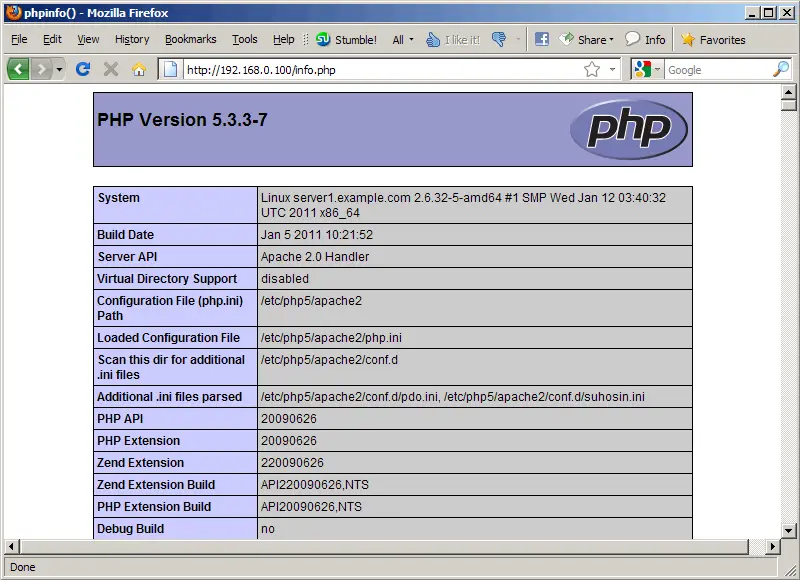Click the PHP logo in the header
The height and width of the screenshot is (580, 800).
coord(629,129)
